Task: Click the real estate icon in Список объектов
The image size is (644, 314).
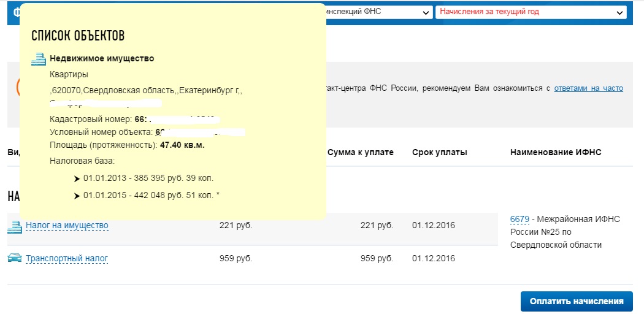Action: pos(38,59)
